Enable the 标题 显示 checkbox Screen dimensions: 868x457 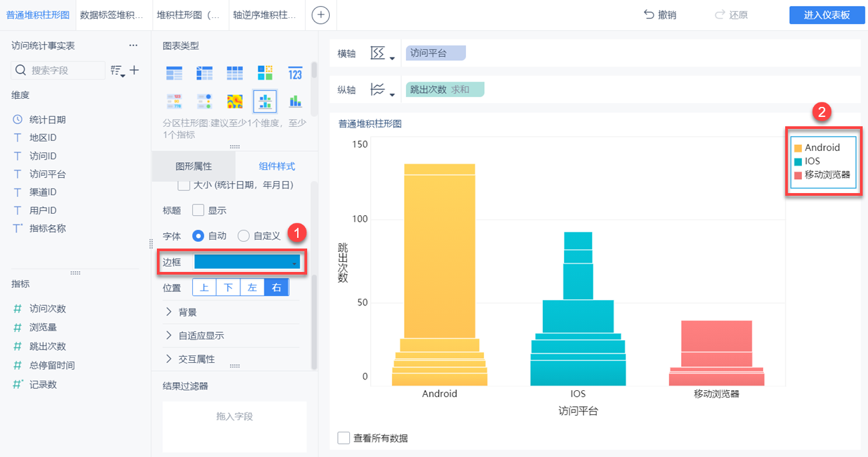[198, 210]
